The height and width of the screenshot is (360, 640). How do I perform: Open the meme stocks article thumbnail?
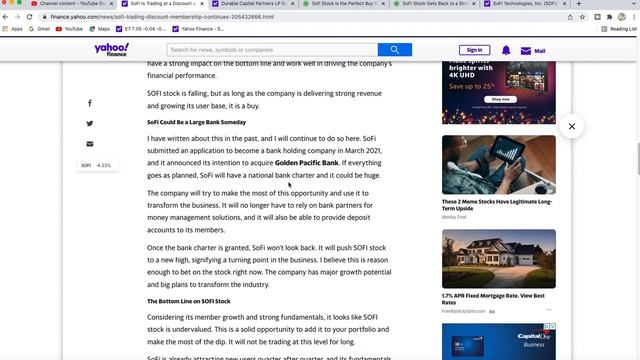pos(499,165)
